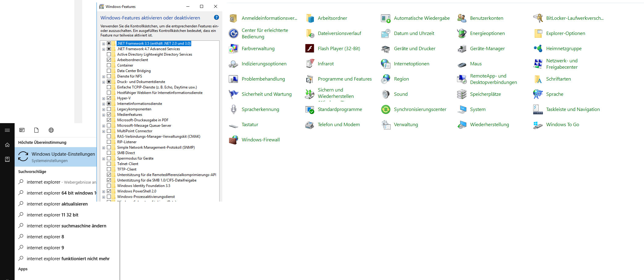
Task: Click the Indizierungsoptionen icon
Action: pos(234,64)
